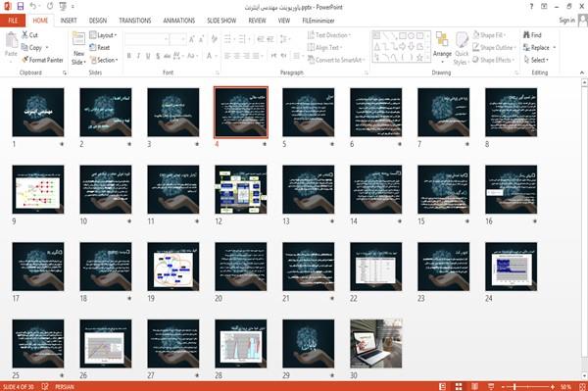Toggle Underline formatting

coord(148,56)
